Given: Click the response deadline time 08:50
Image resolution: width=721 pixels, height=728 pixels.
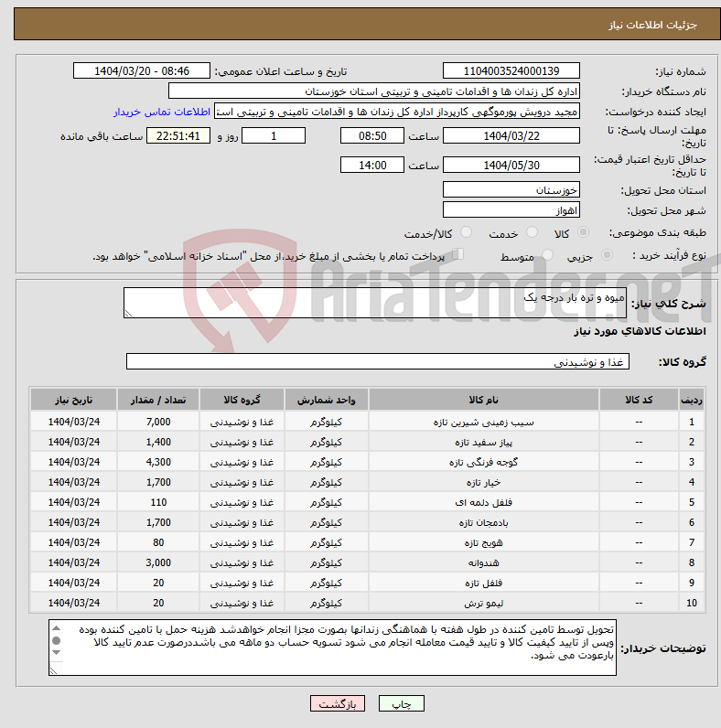Looking at the screenshot, I should click(x=372, y=135).
